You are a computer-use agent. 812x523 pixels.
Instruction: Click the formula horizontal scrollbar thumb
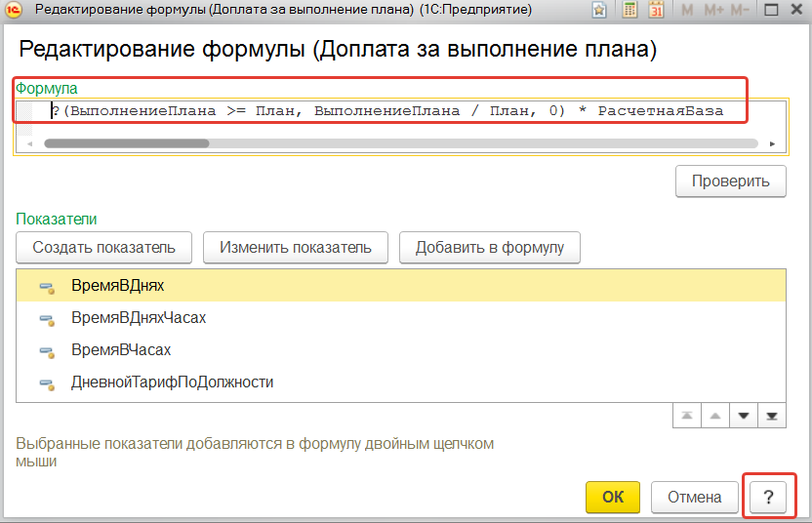point(127,143)
